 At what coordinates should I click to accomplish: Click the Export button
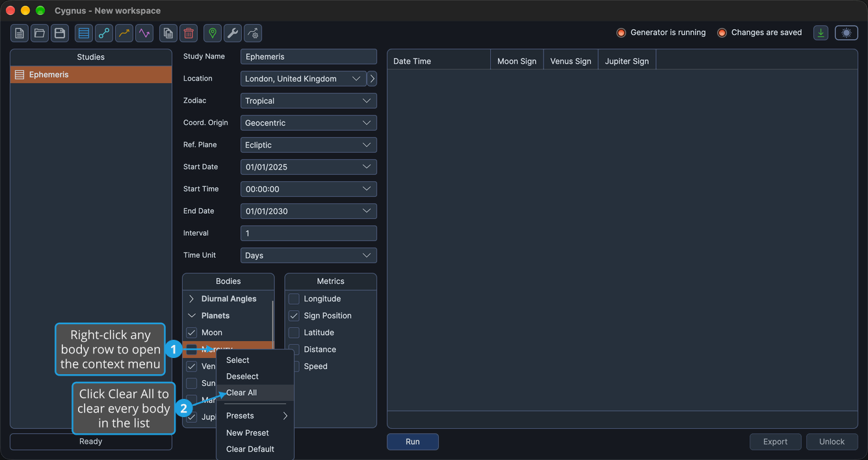775,442
